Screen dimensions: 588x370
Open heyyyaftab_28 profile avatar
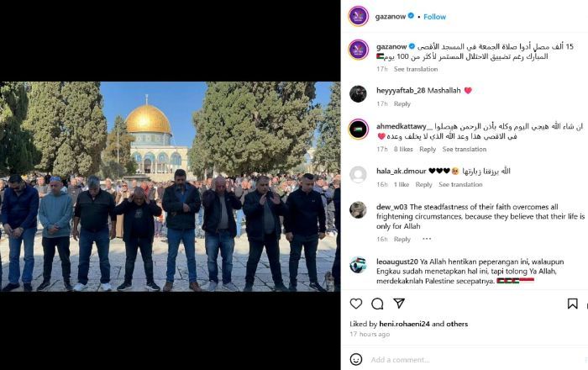[x=358, y=93]
